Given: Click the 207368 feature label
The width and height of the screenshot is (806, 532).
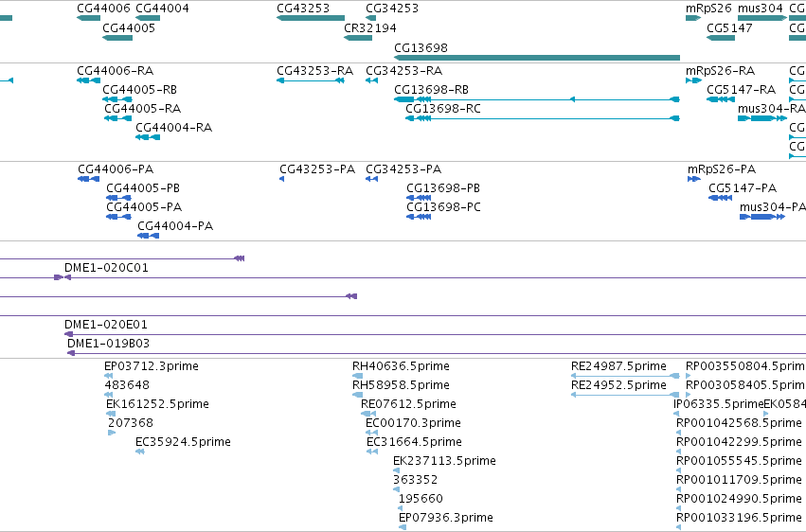Looking at the screenshot, I should pos(131,423).
